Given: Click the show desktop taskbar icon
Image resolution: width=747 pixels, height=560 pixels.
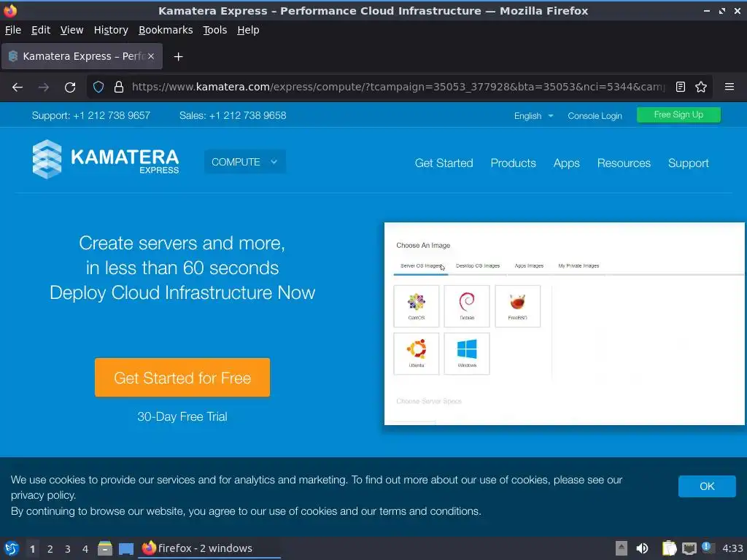Looking at the screenshot, I should point(126,548).
